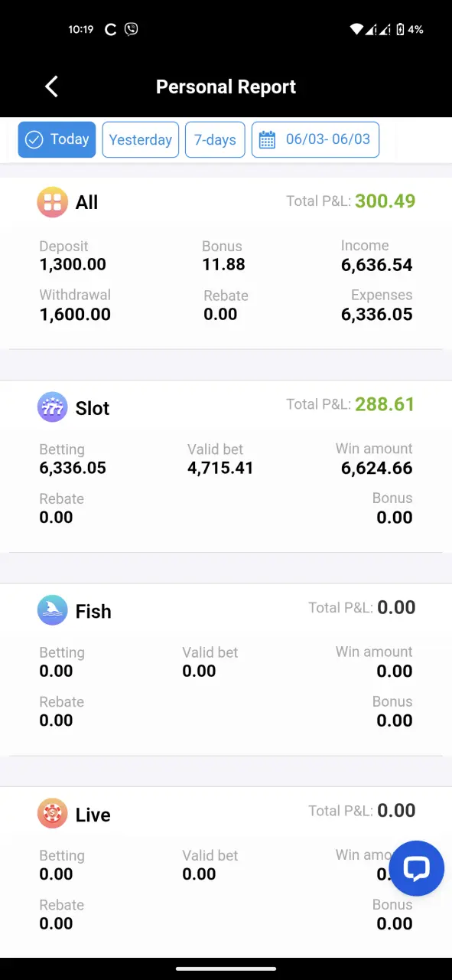Image resolution: width=452 pixels, height=980 pixels.
Task: Click the calendar icon in date range
Action: pyautogui.click(x=267, y=140)
